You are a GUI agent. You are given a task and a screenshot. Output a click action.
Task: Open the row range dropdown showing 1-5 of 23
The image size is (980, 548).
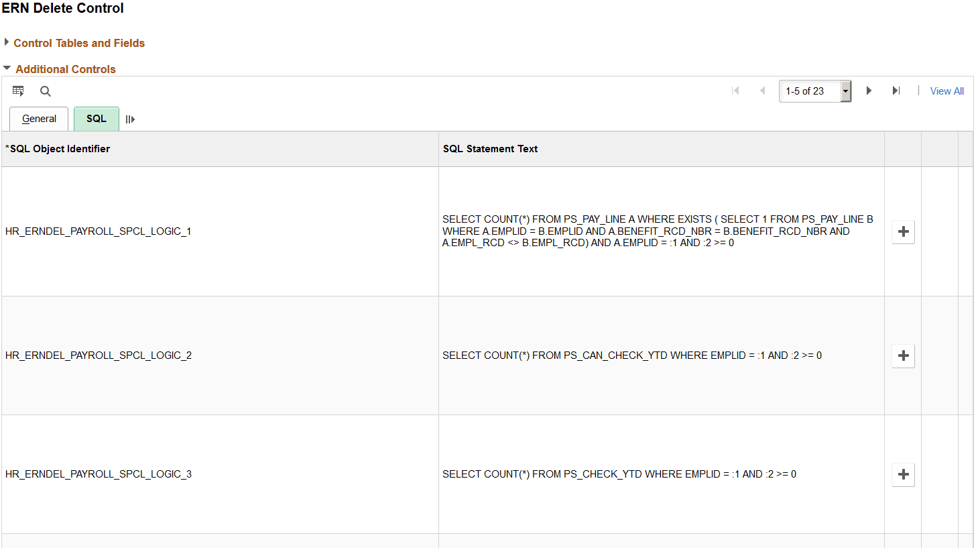pyautogui.click(x=845, y=91)
